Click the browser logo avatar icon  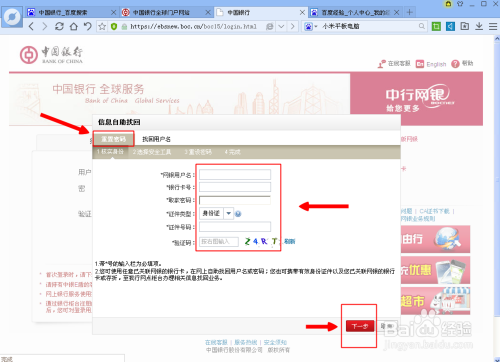click(x=12, y=17)
